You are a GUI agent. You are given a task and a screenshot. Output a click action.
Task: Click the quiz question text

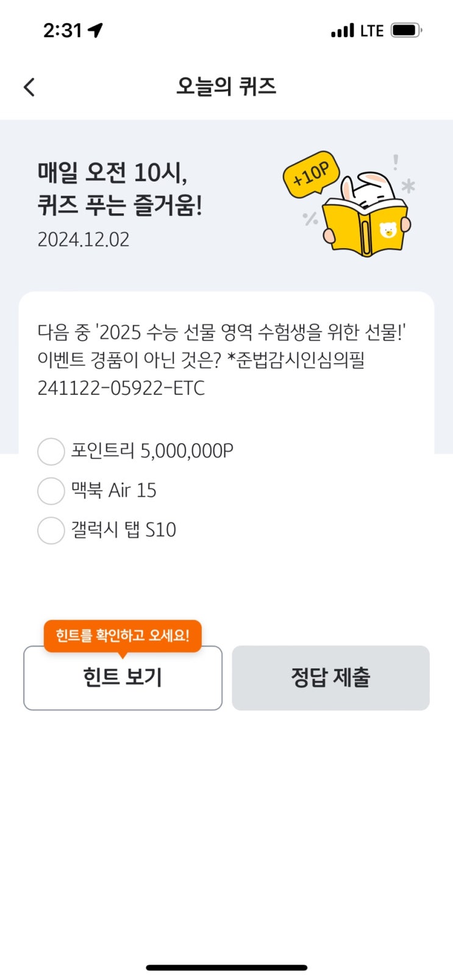(x=221, y=360)
